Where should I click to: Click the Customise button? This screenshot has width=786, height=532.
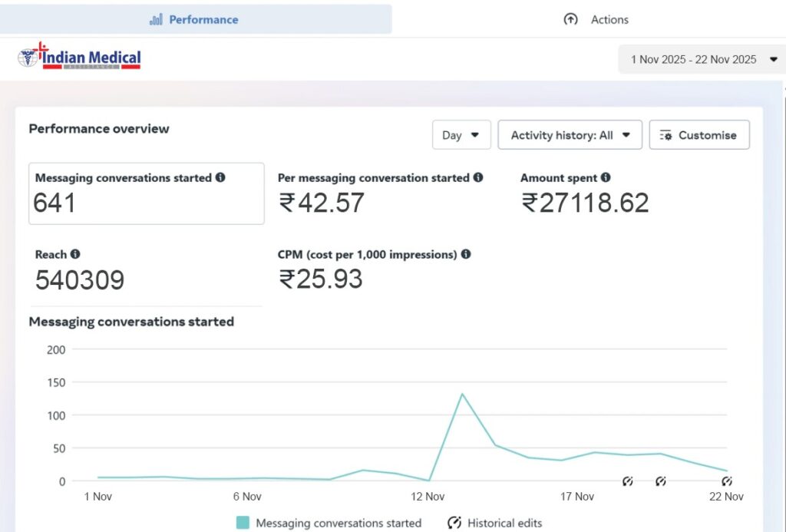pos(698,135)
